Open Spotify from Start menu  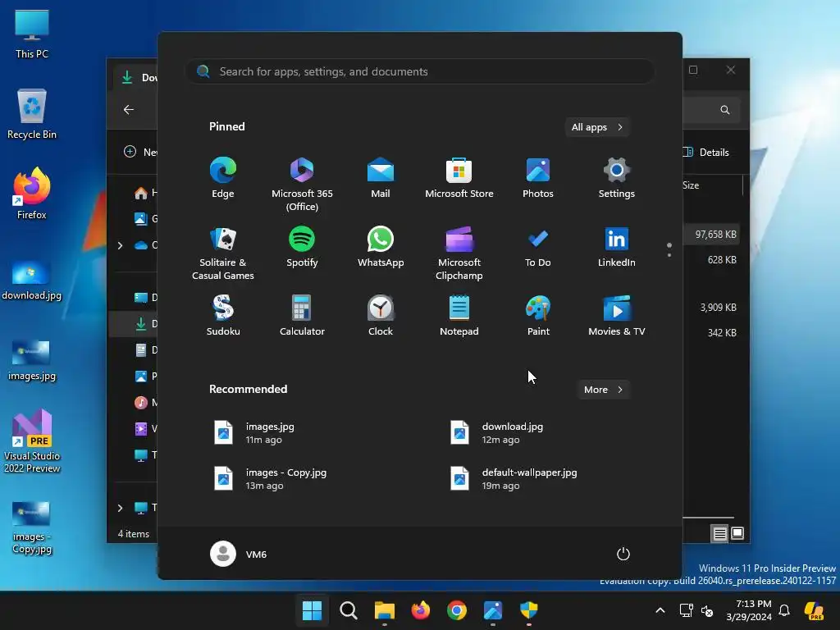pyautogui.click(x=302, y=247)
